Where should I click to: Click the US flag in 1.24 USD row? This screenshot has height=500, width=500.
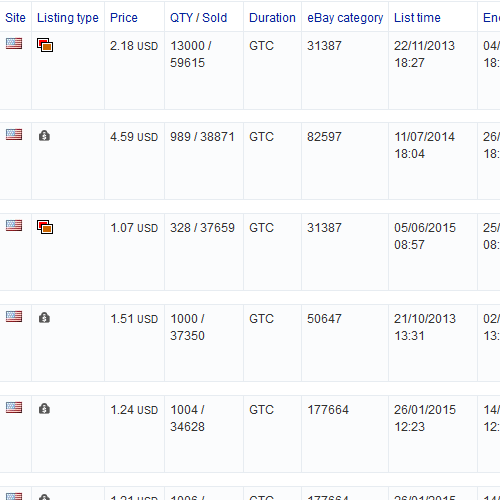(14, 408)
